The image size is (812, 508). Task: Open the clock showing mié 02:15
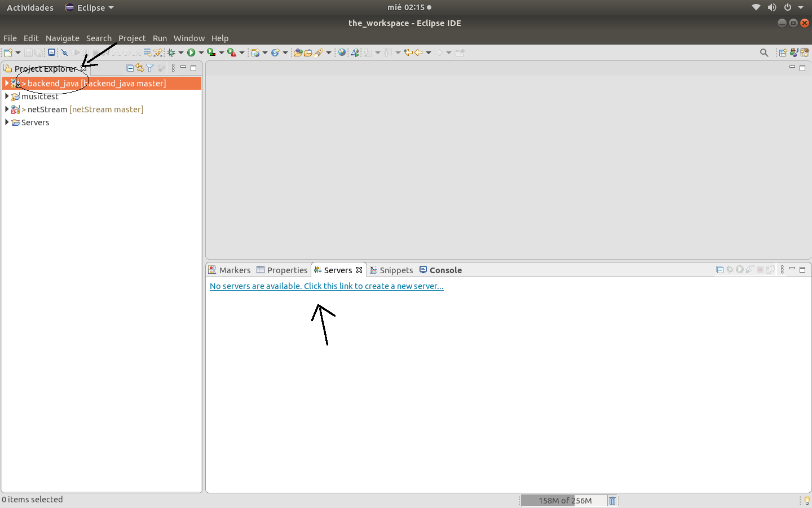[x=409, y=7]
